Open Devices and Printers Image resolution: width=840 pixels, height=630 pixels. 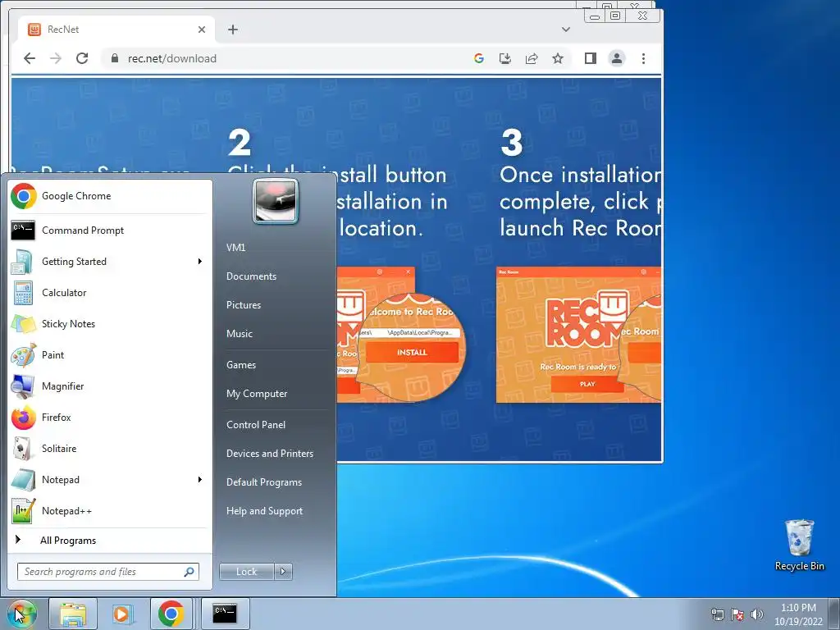269,453
